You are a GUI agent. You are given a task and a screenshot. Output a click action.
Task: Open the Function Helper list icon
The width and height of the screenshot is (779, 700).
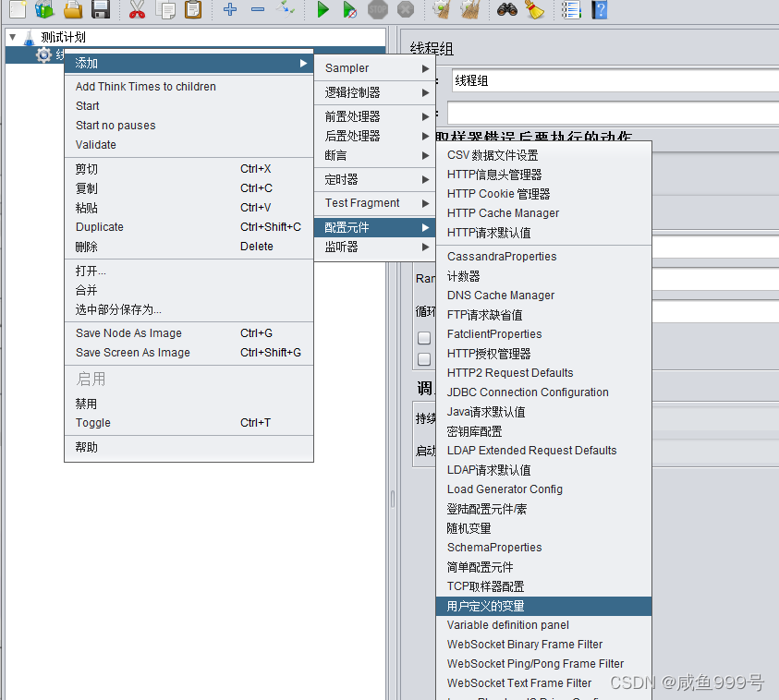point(571,9)
